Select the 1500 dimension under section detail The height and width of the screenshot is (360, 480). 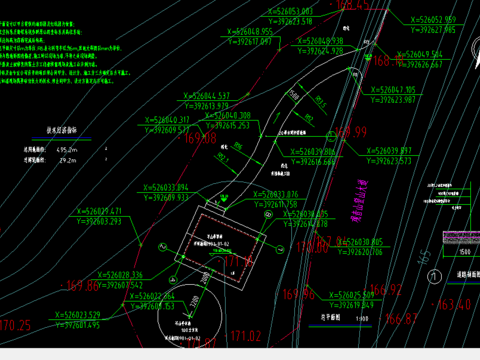[x=465, y=252]
